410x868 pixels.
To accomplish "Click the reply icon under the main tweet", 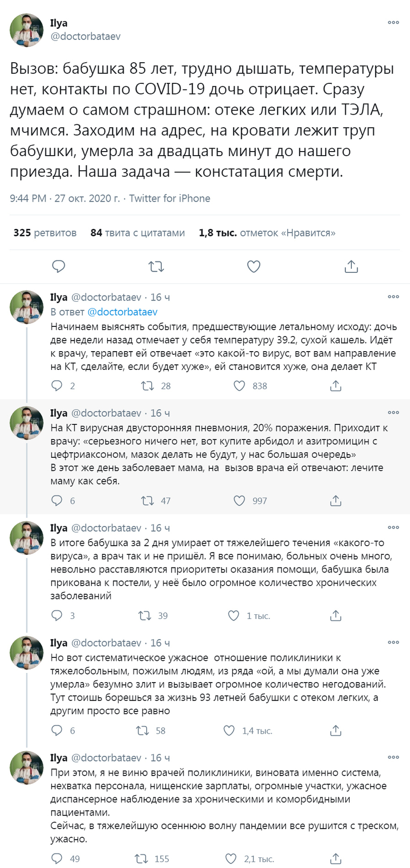I will click(59, 266).
